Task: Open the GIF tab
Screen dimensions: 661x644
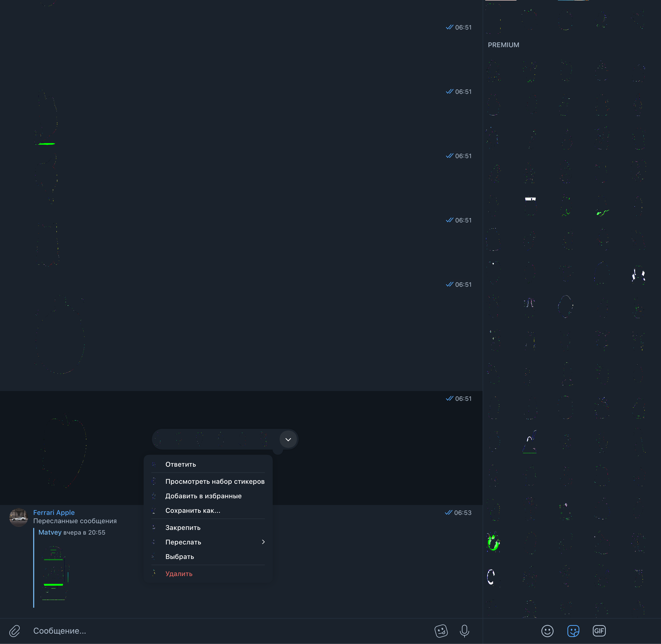Action: [599, 631]
